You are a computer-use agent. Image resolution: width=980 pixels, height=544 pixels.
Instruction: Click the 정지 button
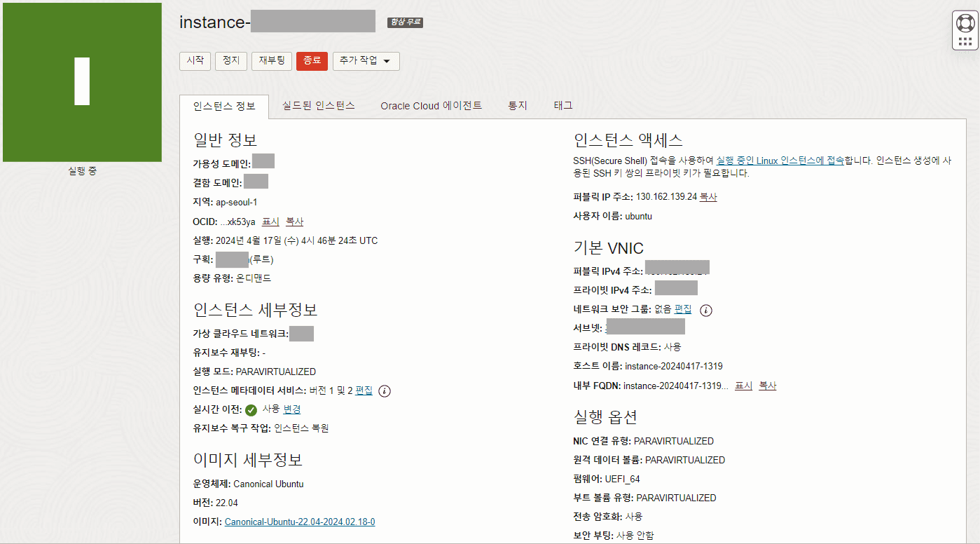click(x=230, y=61)
